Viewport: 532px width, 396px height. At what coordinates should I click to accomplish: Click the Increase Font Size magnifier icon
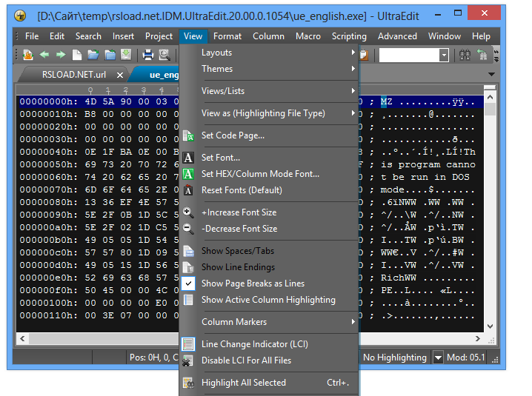pyautogui.click(x=188, y=212)
